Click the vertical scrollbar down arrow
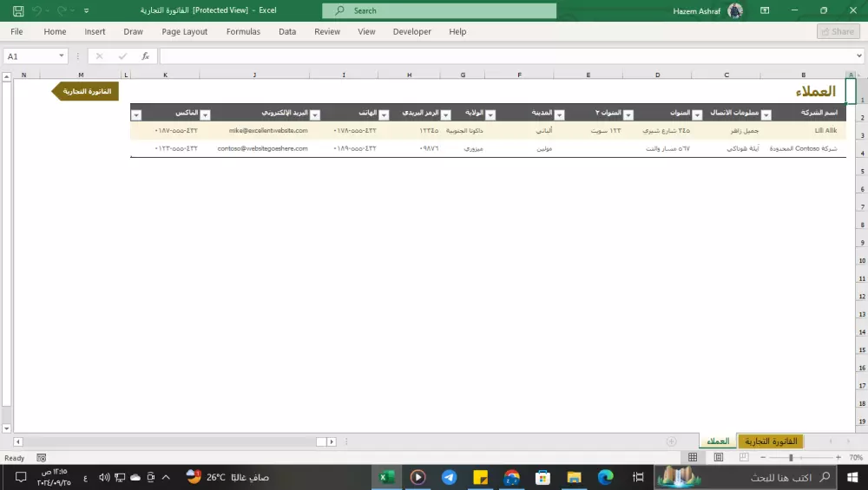 (7, 428)
